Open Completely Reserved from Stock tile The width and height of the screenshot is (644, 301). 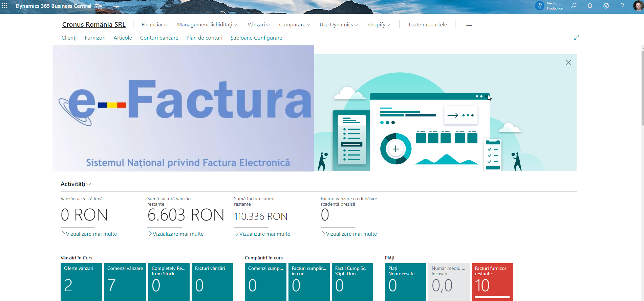click(x=169, y=282)
